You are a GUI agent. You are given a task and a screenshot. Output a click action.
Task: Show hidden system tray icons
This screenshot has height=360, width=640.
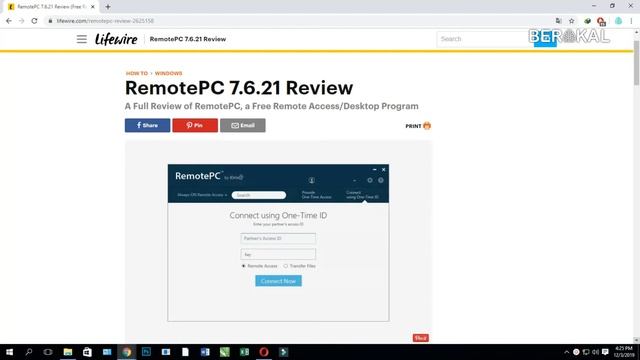coord(566,352)
